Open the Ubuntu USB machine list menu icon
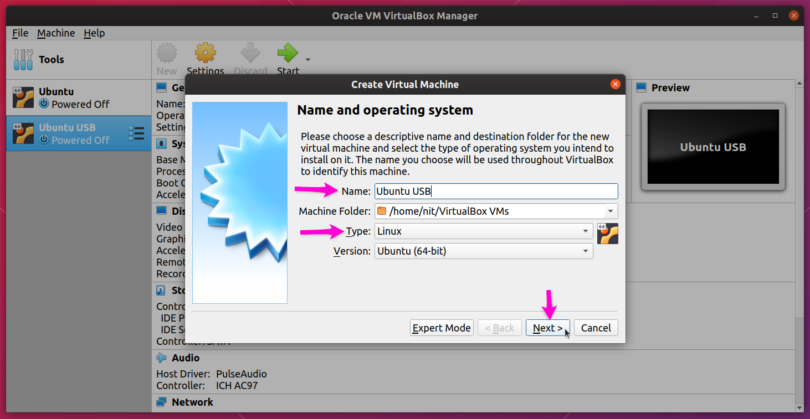 click(x=136, y=133)
